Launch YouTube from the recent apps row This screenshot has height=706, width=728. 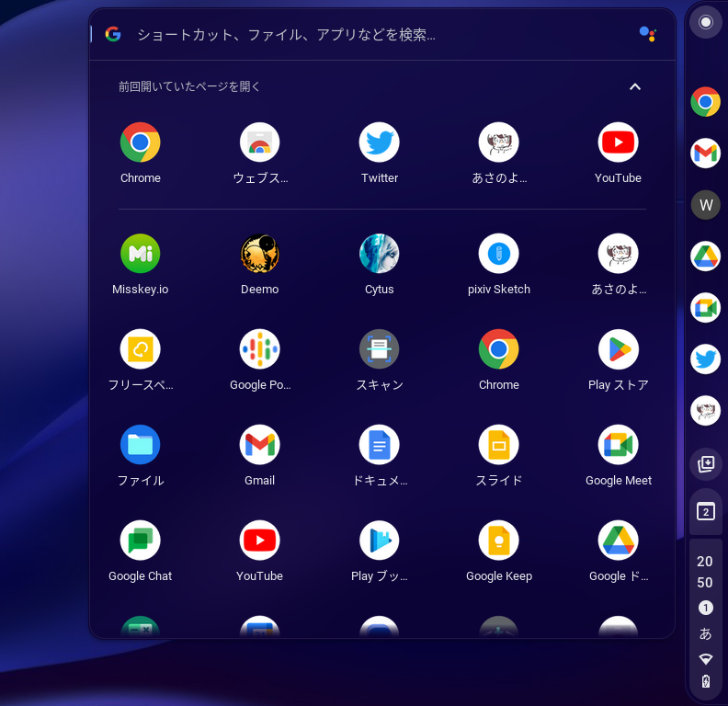pyautogui.click(x=618, y=142)
